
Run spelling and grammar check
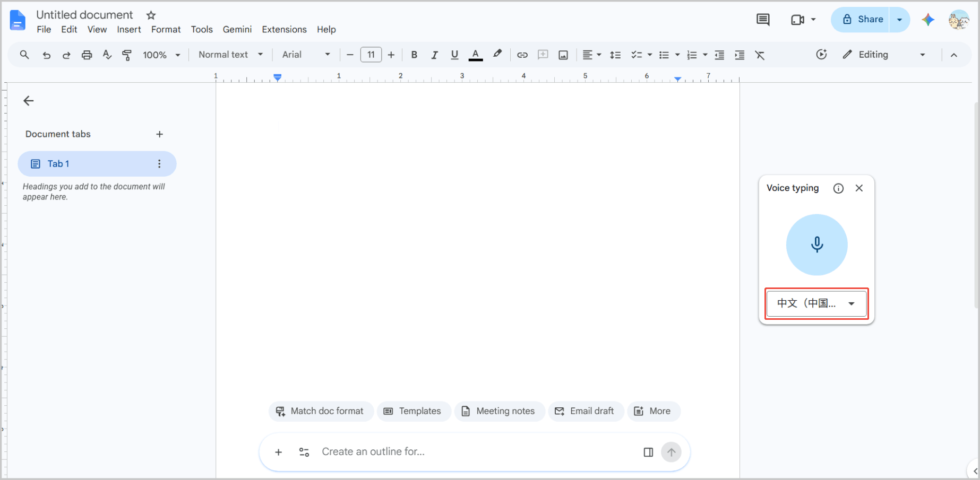[107, 55]
